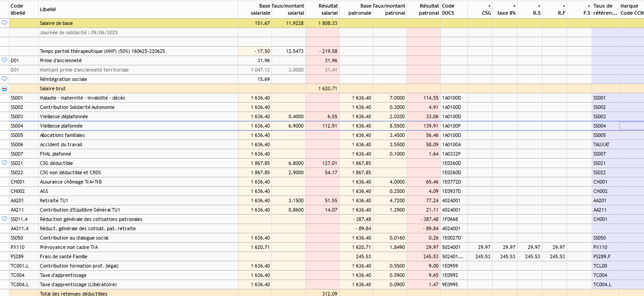Viewport: 644px width, 296px height.
Task: Open the comment icon beside SS021 CSG déductible
Action: (x=4, y=163)
